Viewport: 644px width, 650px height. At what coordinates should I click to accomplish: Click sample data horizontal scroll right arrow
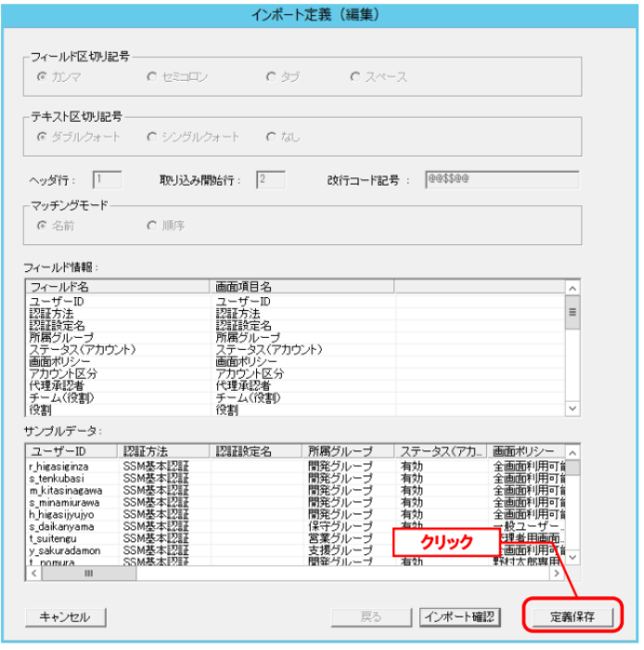point(557,573)
